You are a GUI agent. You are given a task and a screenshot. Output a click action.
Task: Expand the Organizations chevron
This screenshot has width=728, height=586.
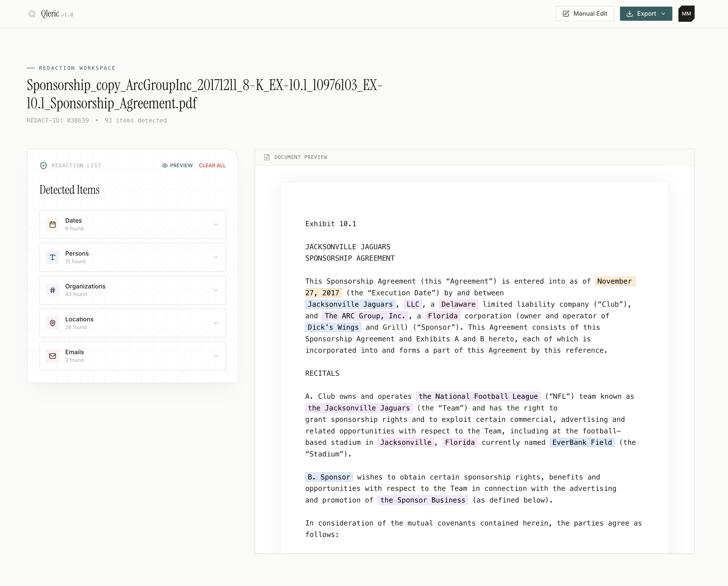point(216,290)
